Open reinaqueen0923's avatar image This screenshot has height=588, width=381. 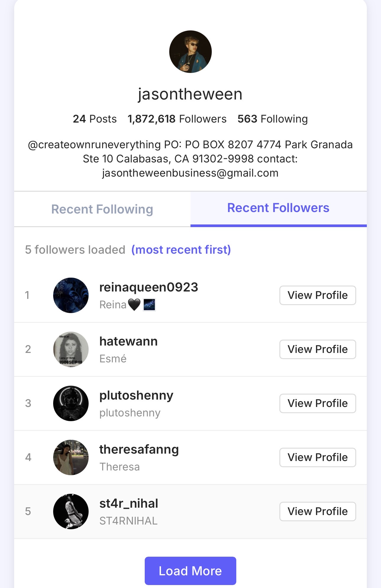[71, 295]
